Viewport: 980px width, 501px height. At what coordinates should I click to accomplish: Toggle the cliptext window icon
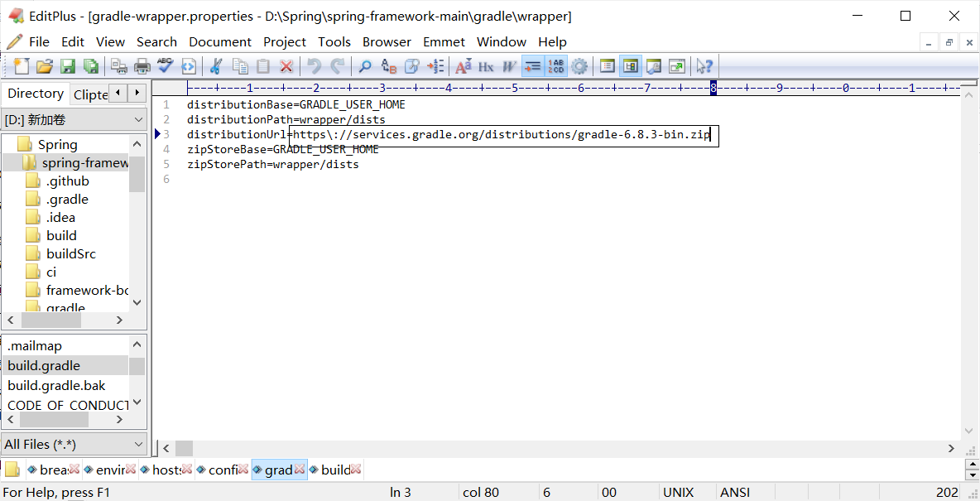607,65
